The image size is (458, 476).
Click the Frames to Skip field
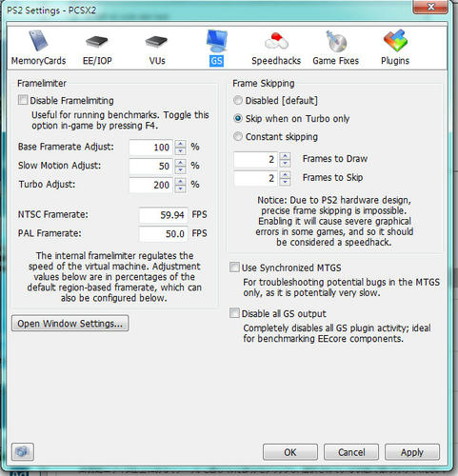click(x=255, y=178)
